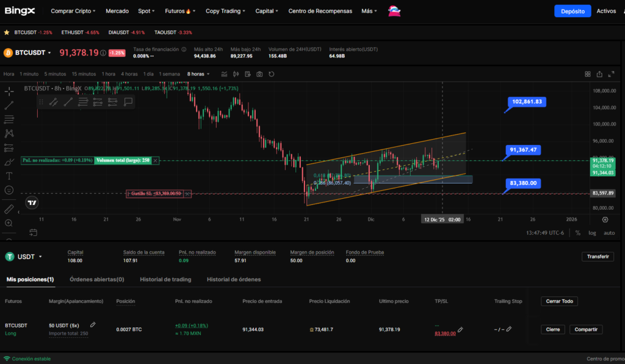Switch to Órdenes abiertas tab
This screenshot has height=364, width=625.
pos(96,279)
